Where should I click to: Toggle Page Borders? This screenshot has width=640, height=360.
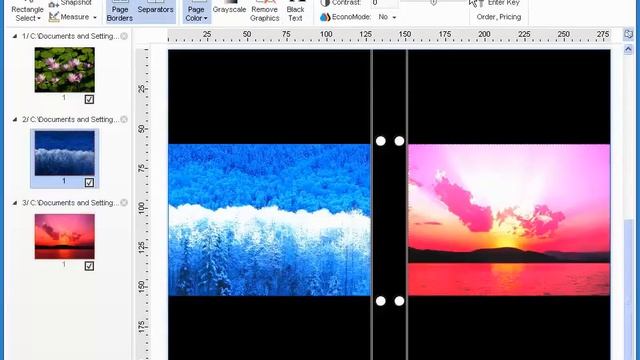(120, 11)
